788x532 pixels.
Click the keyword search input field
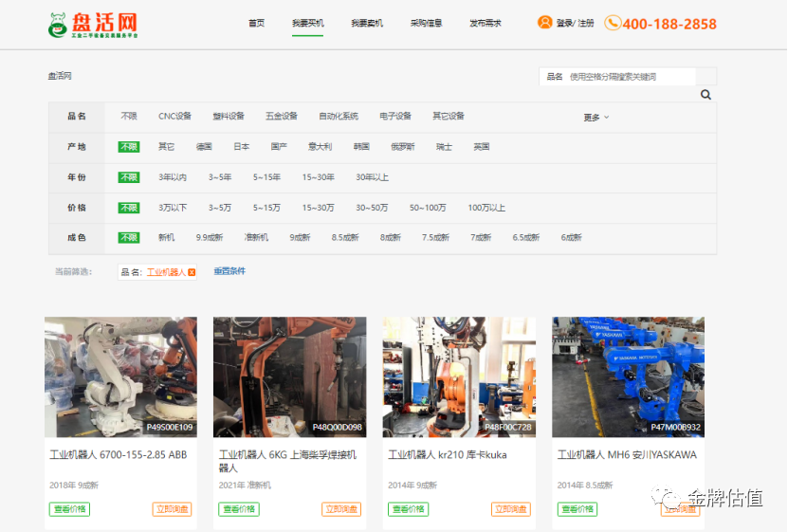click(x=630, y=77)
